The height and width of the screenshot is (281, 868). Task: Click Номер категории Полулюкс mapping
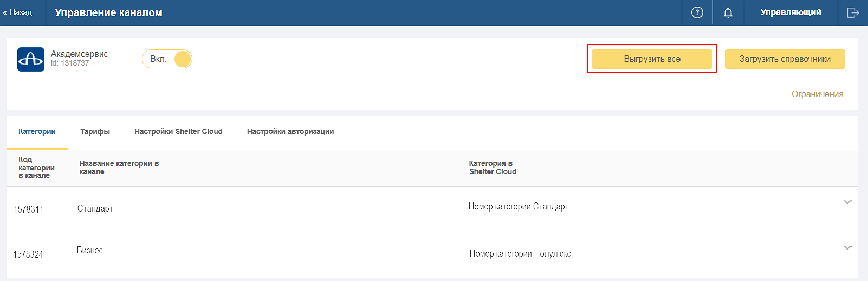coord(520,253)
